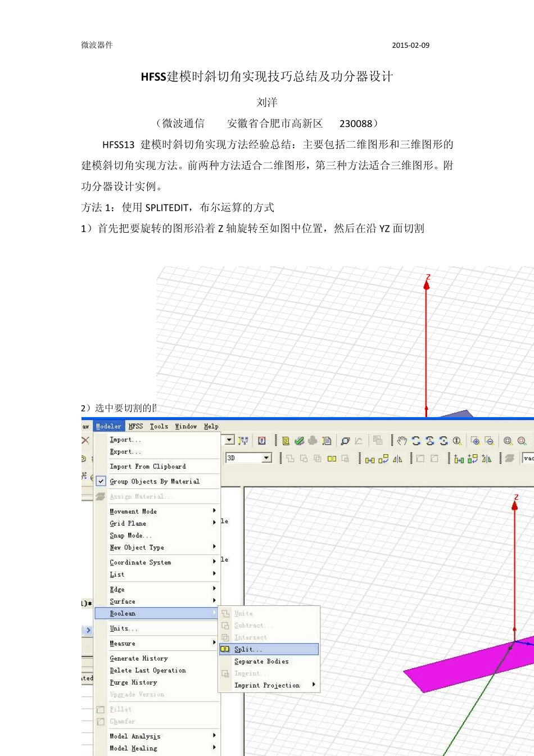534x756 pixels.
Task: Open the 3D view type dropdown
Action: click(266, 458)
